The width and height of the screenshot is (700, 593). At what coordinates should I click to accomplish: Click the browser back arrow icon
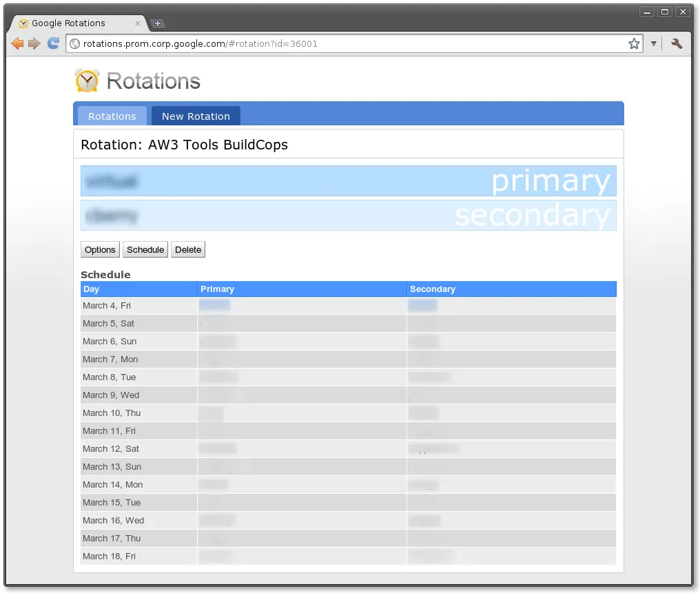17,43
